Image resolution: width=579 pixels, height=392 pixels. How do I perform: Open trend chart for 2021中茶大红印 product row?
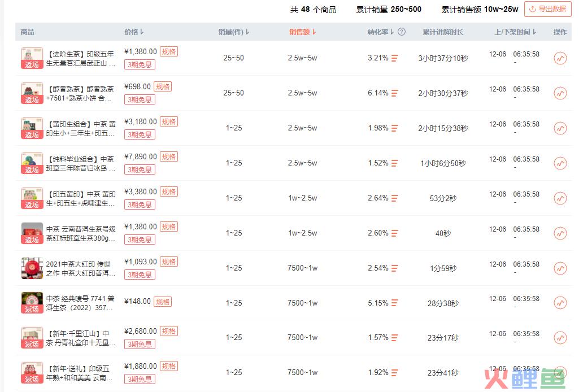[560, 268]
